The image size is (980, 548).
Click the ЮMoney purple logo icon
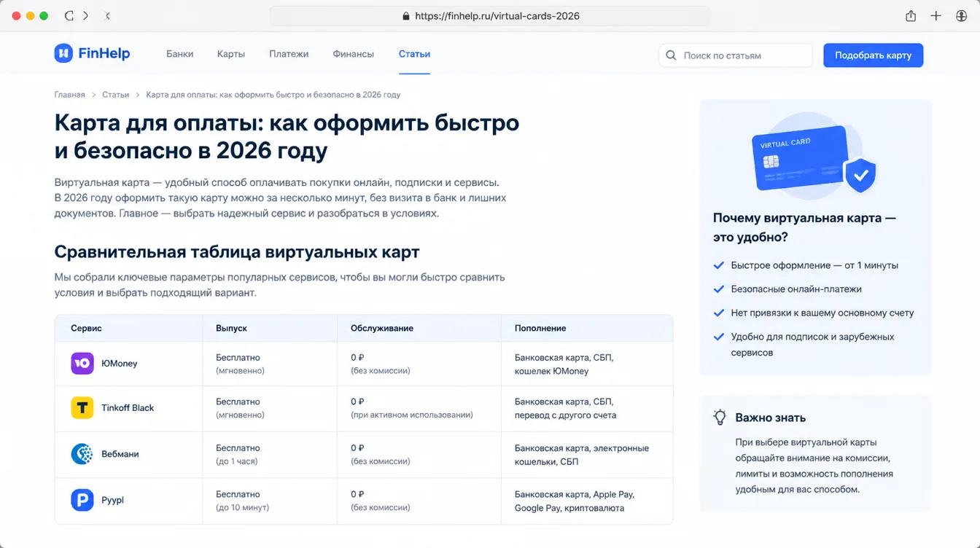click(82, 363)
